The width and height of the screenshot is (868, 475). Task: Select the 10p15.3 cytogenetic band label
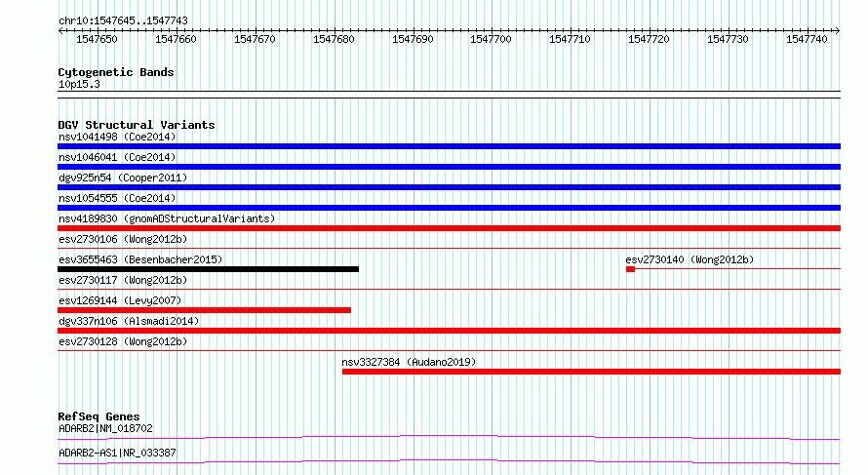click(79, 85)
